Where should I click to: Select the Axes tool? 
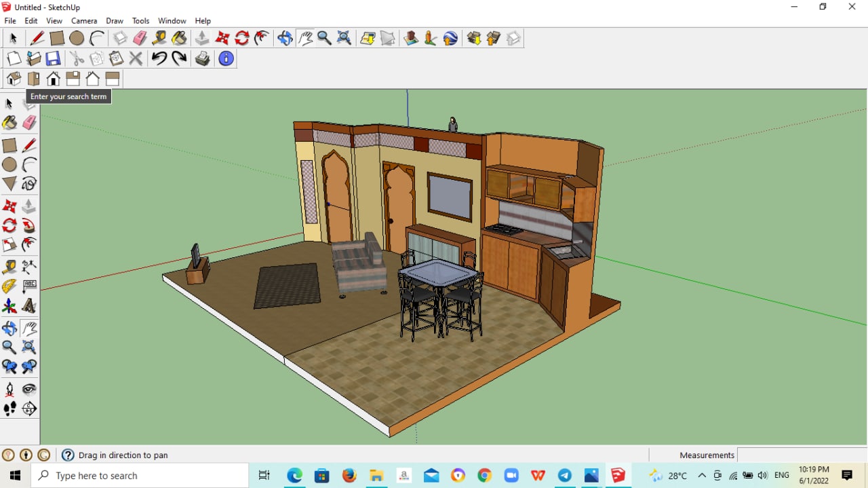click(x=9, y=307)
